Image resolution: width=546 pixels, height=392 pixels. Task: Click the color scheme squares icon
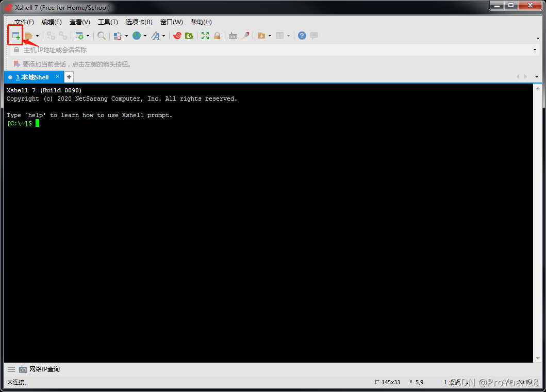118,36
